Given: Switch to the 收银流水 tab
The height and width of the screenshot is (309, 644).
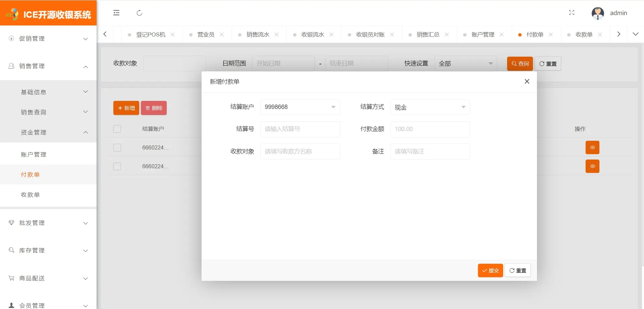Looking at the screenshot, I should click(313, 35).
